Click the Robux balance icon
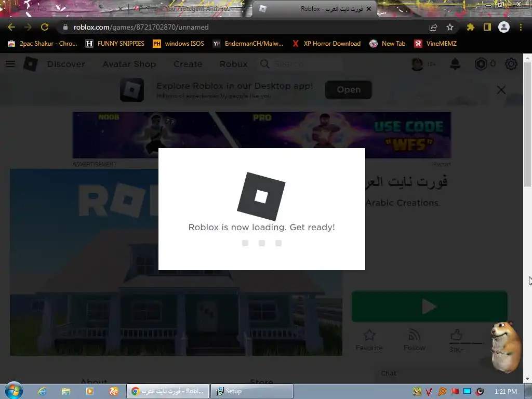This screenshot has width=532, height=399. pos(481,64)
